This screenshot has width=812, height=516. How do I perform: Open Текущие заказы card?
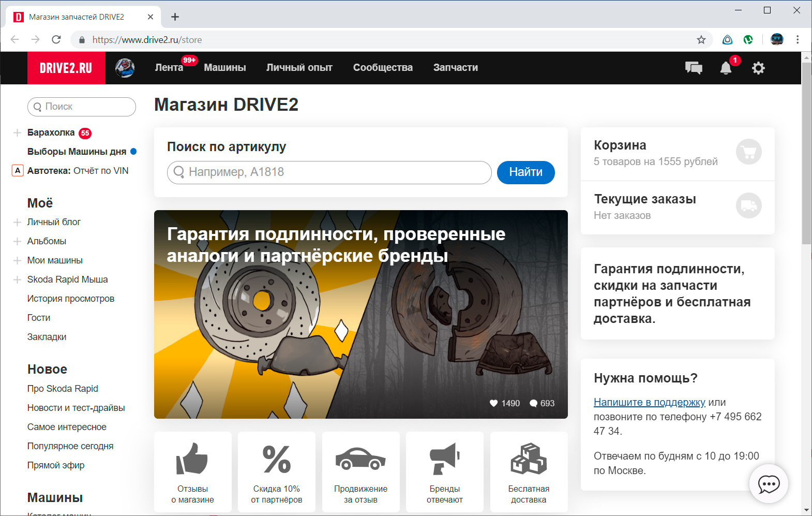click(678, 208)
